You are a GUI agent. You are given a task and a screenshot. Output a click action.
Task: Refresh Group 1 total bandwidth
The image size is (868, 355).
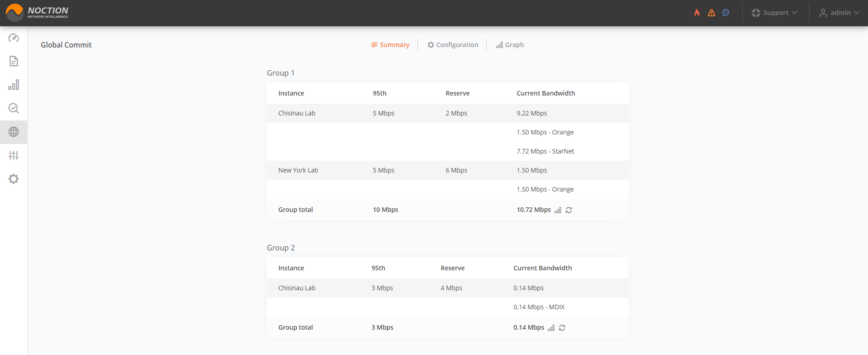click(569, 210)
